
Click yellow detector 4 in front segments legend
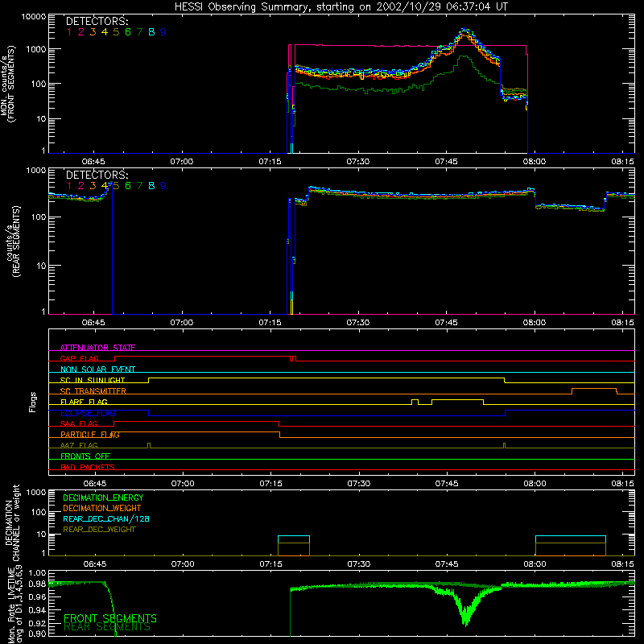pos(105,32)
